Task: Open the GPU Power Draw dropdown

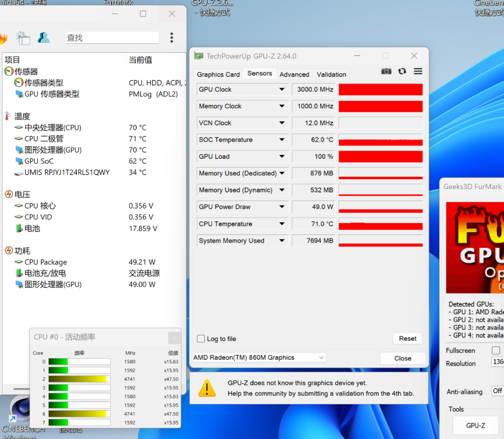Action: point(282,207)
